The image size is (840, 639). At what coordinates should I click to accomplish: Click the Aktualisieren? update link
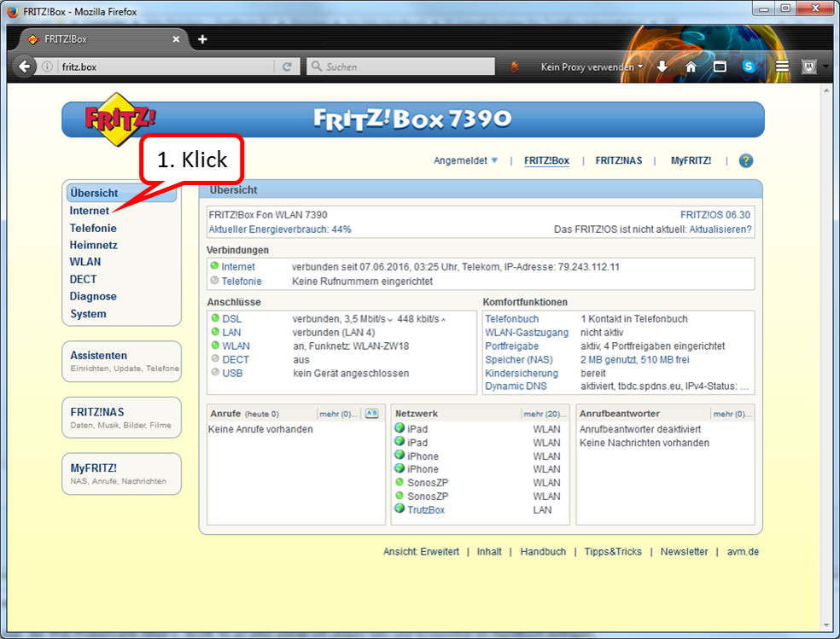coord(720,229)
